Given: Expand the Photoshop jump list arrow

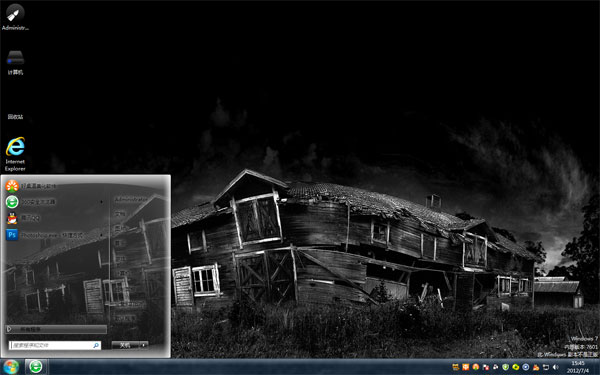Looking at the screenshot, I should click(102, 235).
